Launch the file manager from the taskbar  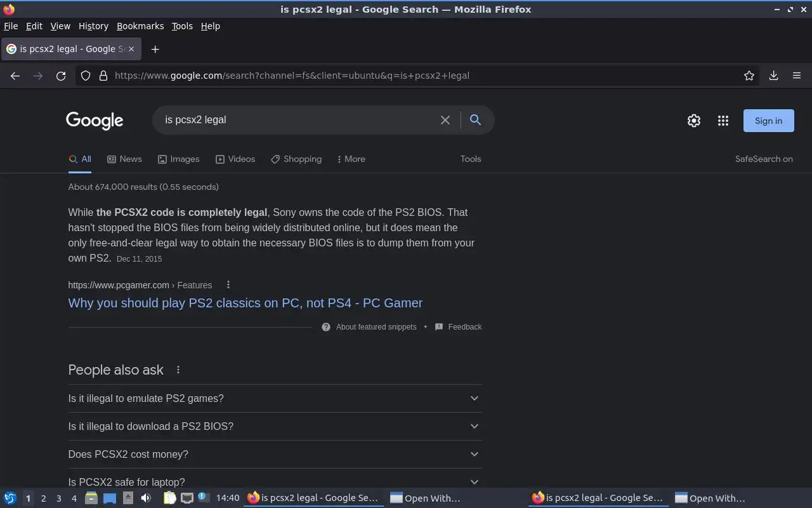tap(91, 498)
